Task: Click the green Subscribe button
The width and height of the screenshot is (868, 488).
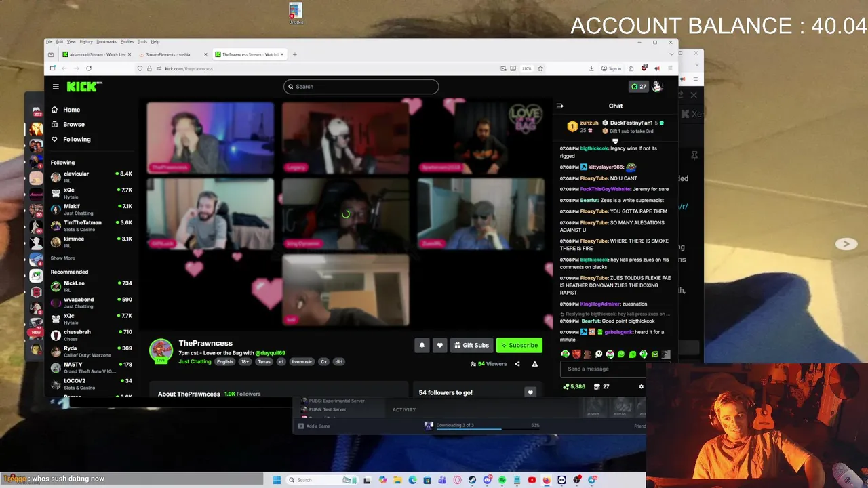Action: pos(519,346)
